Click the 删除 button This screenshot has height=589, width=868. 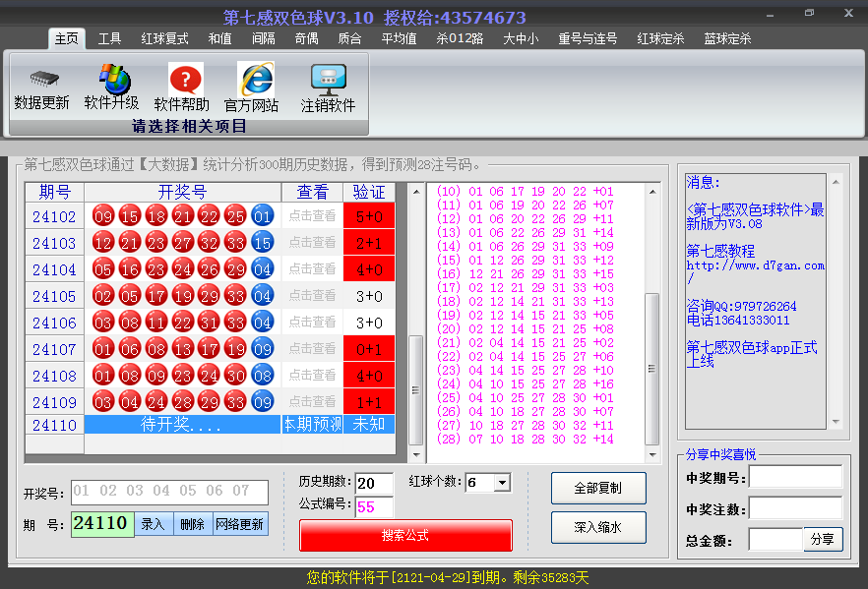tap(193, 524)
